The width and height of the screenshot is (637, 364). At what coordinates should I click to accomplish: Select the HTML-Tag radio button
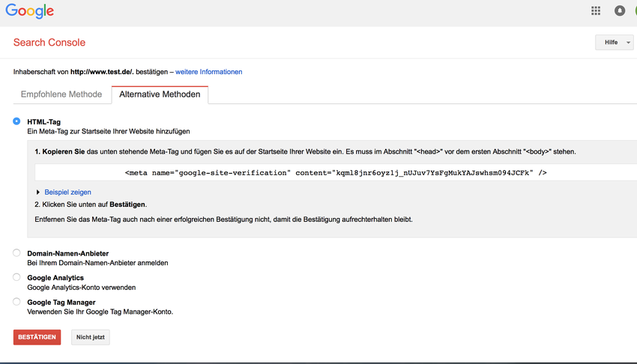point(16,121)
